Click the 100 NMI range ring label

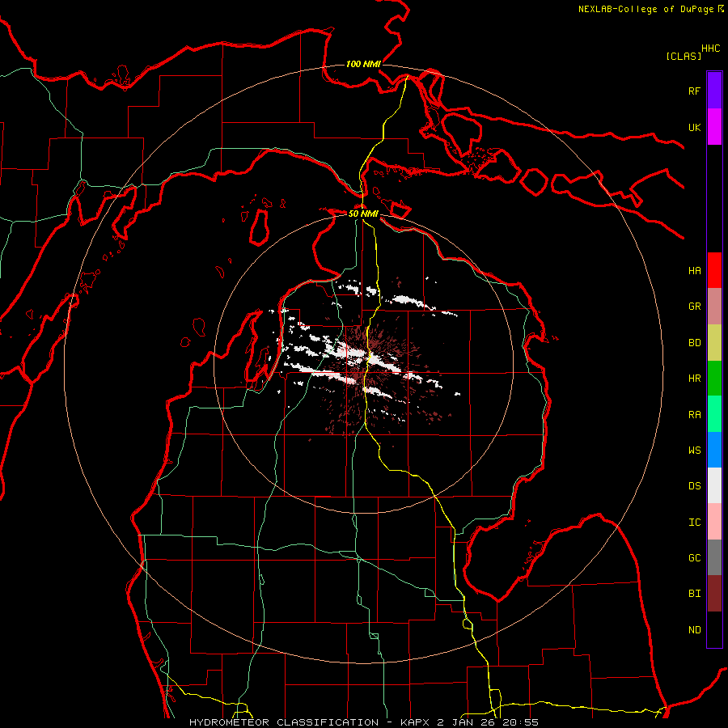tap(363, 64)
